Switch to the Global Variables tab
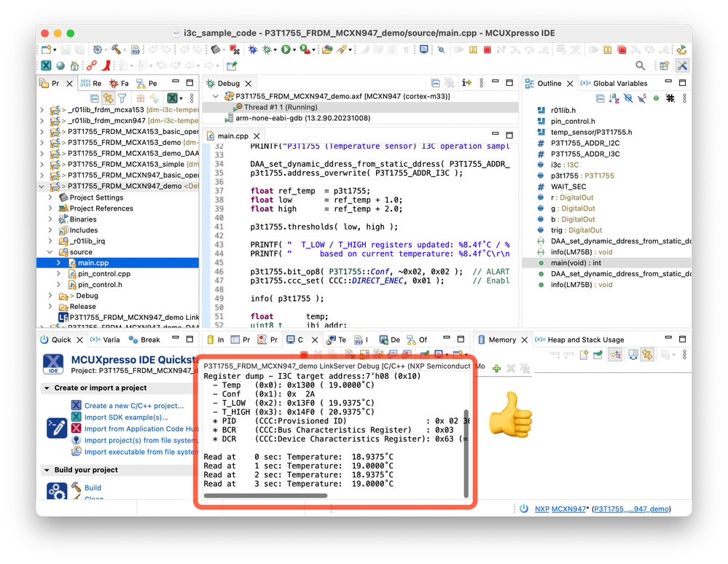The width and height of the screenshot is (728, 564). point(614,84)
